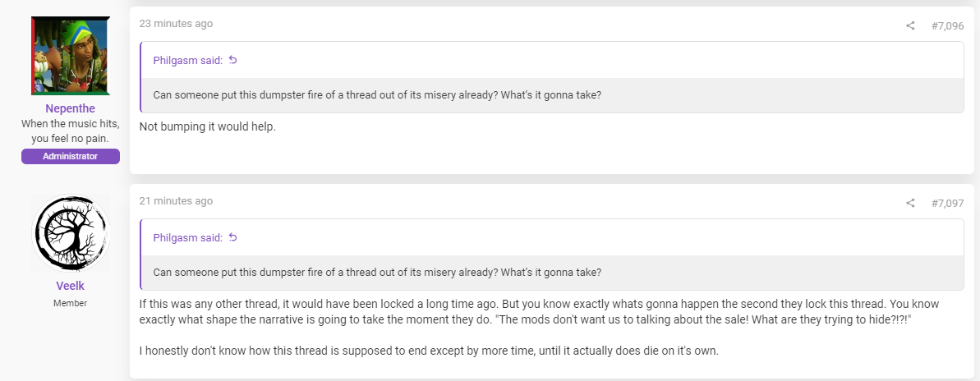This screenshot has height=381, width=980.
Task: Click the purple Administrator badge
Action: pyautogui.click(x=70, y=156)
